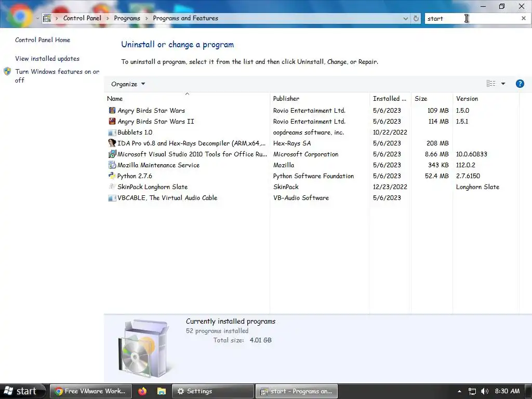Image resolution: width=532 pixels, height=399 pixels.
Task: Click version 10.0.60833
Action: click(x=471, y=154)
